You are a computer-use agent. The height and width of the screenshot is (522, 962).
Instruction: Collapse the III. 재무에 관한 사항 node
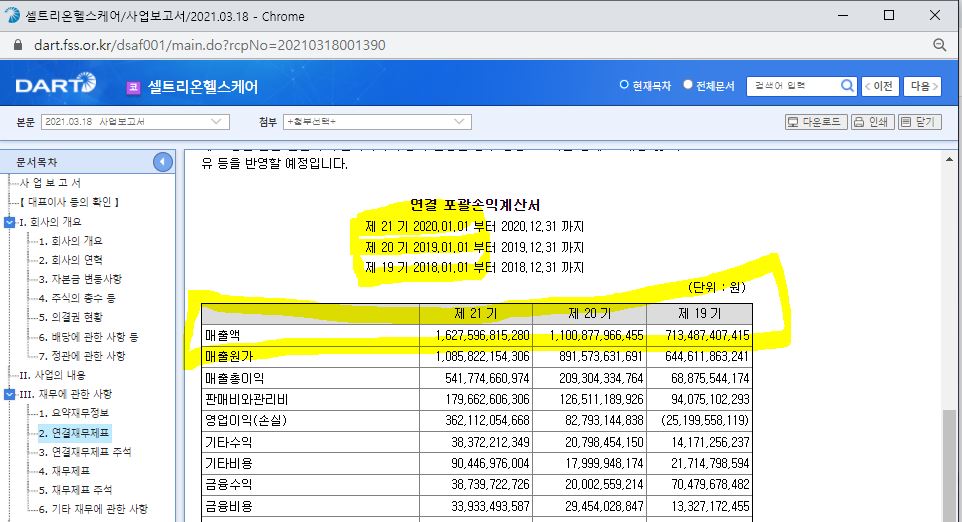coord(9,394)
